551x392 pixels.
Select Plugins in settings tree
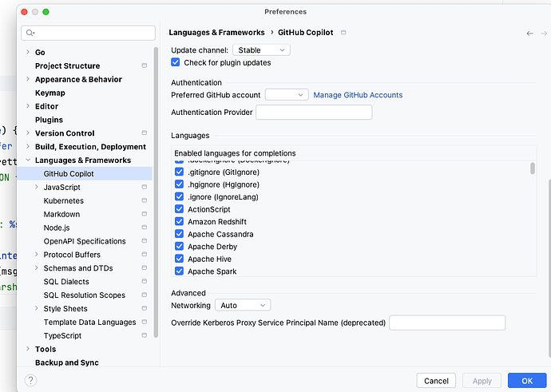click(49, 120)
